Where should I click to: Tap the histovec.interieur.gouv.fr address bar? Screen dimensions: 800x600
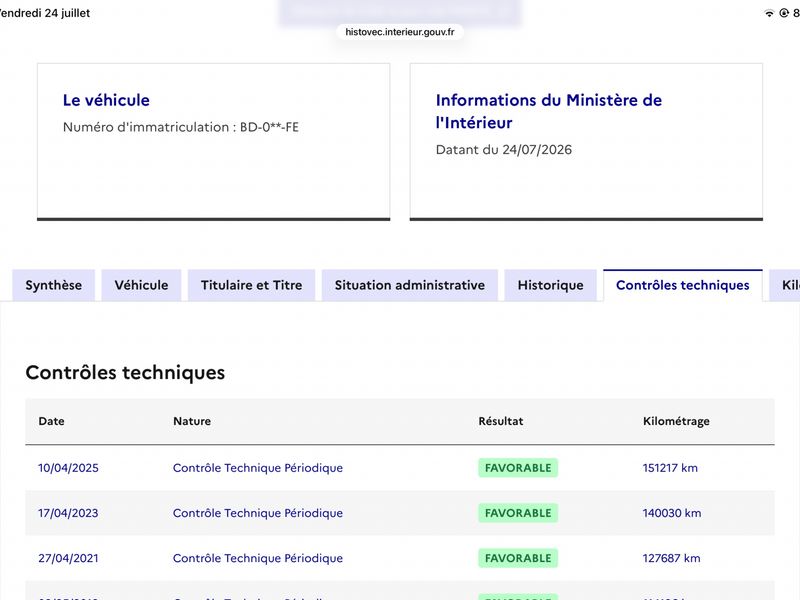399,32
